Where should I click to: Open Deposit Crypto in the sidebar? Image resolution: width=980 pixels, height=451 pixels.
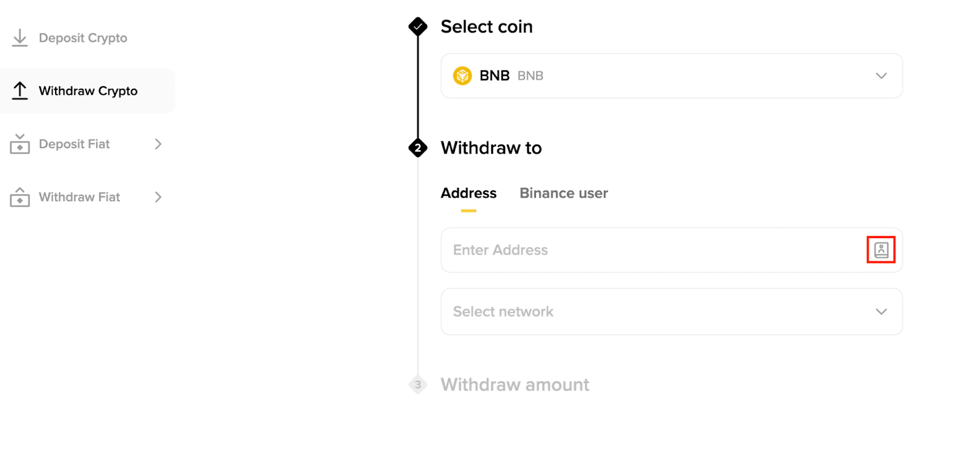click(83, 38)
